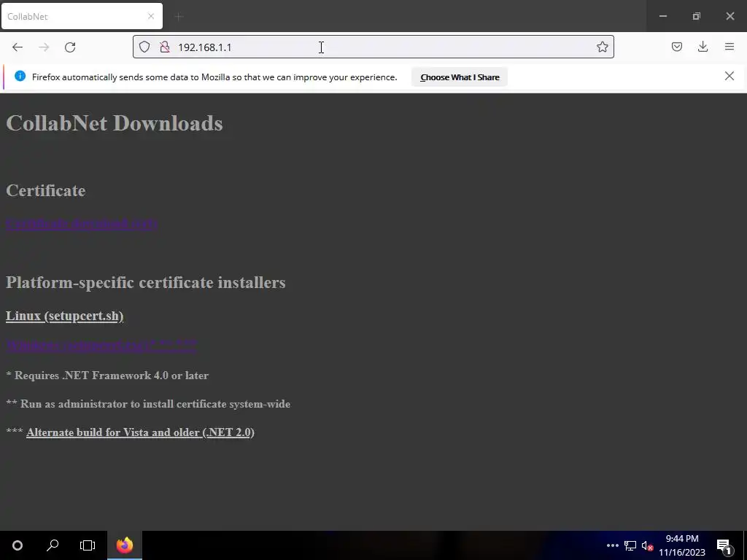Restore down the Firefox window

pos(697,16)
